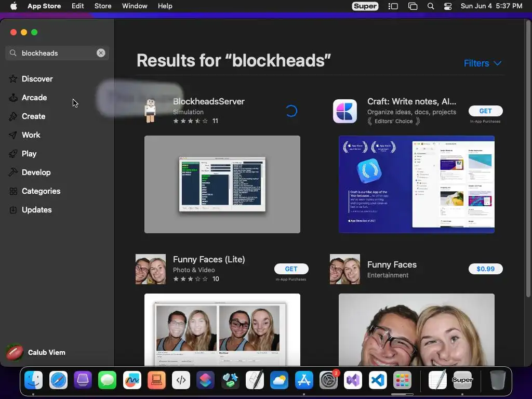
Task: Open Funny Faces (Lite) app icon
Action: click(x=151, y=269)
